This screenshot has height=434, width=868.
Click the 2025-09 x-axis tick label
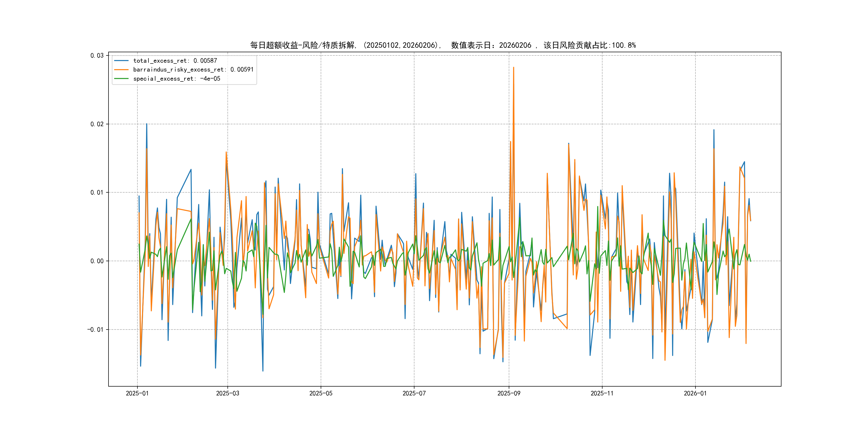point(509,393)
